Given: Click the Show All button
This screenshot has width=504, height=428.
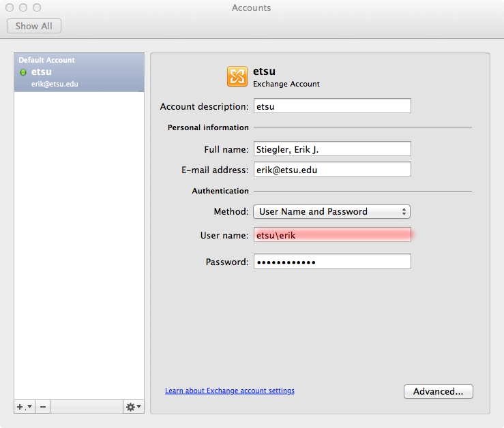Looking at the screenshot, I should (34, 26).
